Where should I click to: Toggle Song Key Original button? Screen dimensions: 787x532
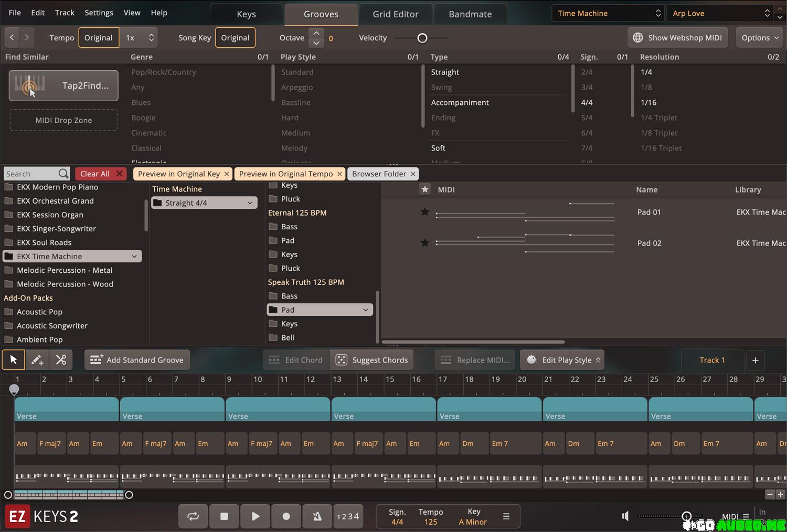point(235,38)
